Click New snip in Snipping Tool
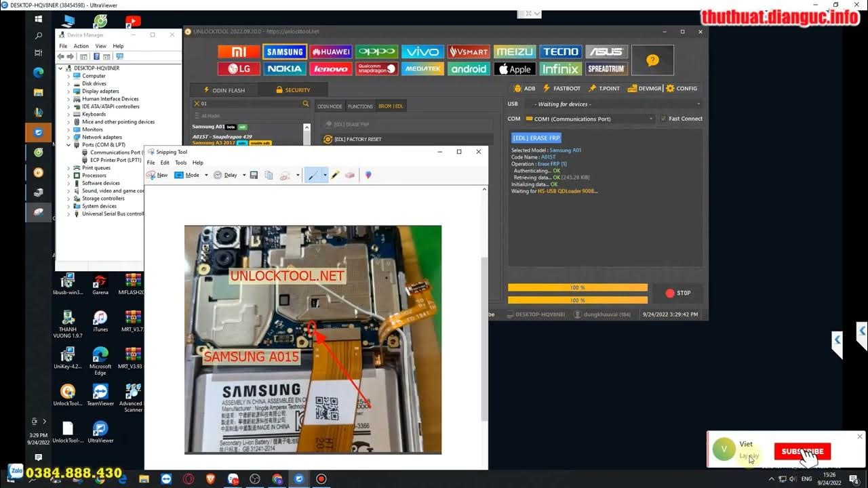Viewport: 868px width, 488px height. click(x=157, y=175)
